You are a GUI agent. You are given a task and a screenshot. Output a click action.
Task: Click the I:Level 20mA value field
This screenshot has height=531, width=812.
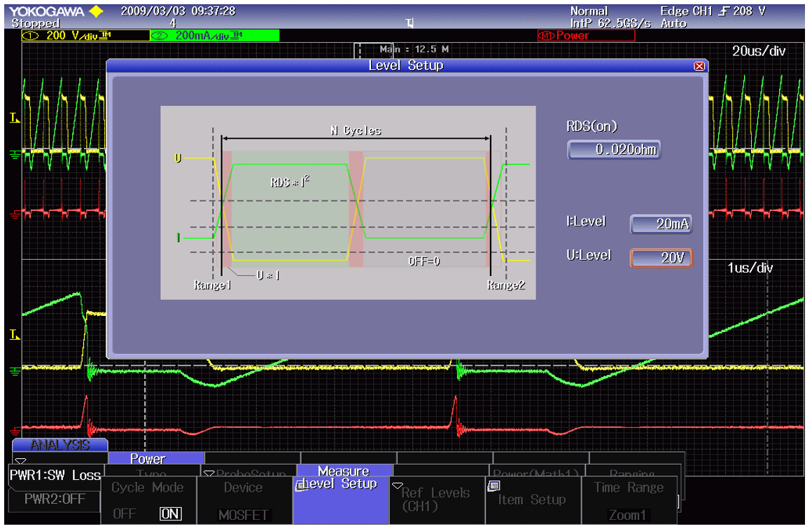[x=661, y=224]
